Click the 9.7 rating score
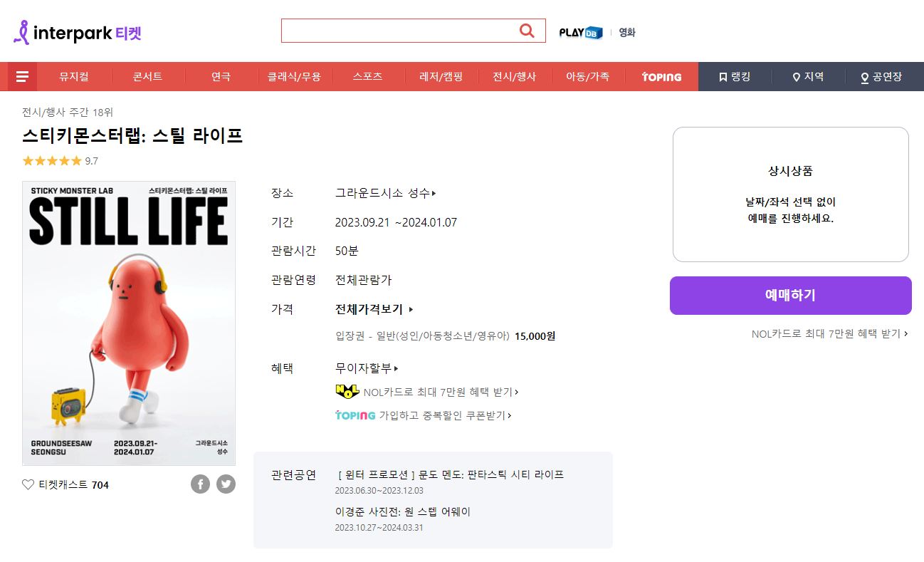Screen dimensions: 924x562 point(92,161)
